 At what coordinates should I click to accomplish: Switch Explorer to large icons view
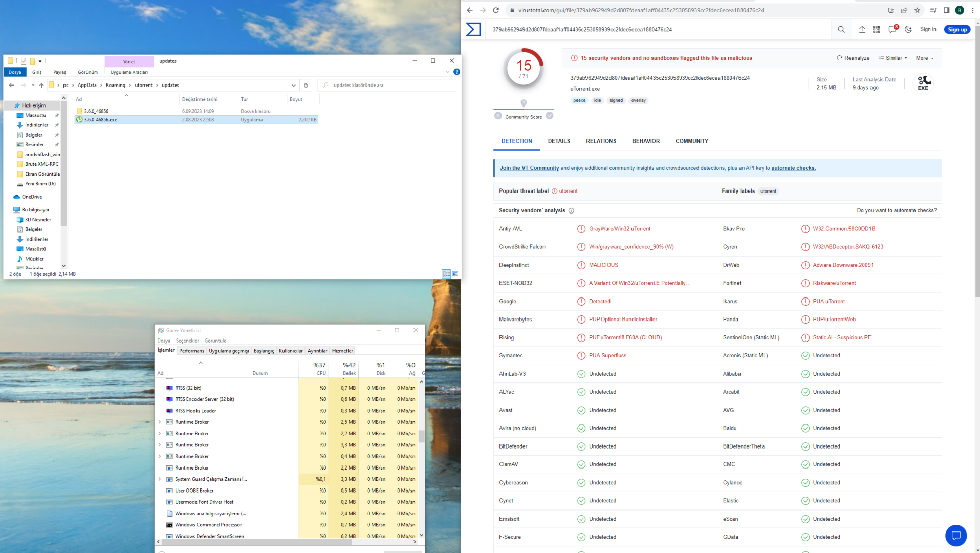[455, 274]
